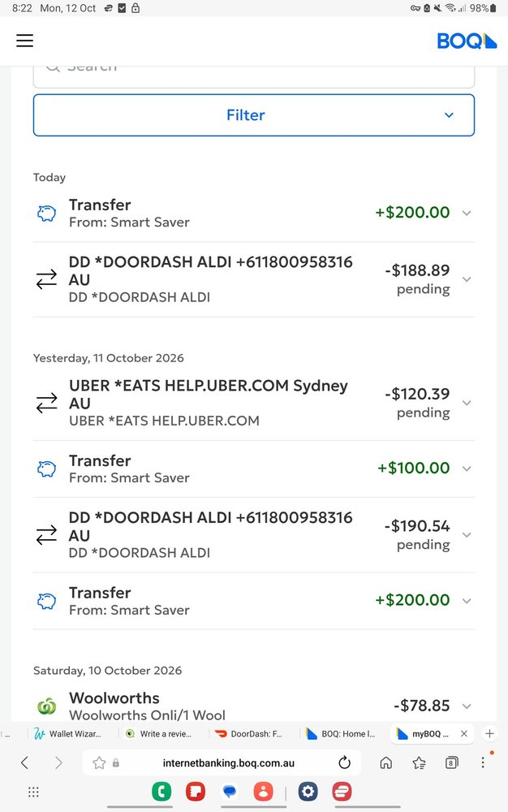This screenshot has width=508, height=812.
Task: Close the myBOQ browser tab
Action: (464, 734)
